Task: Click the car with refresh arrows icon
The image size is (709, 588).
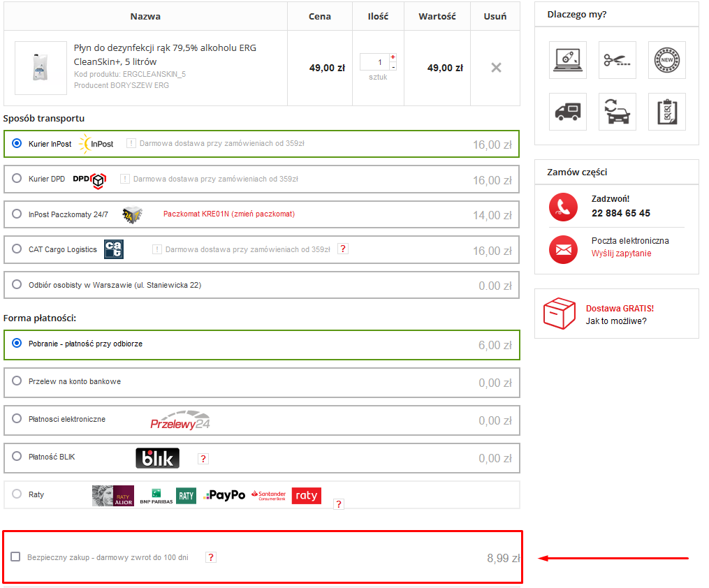Action: 617,112
